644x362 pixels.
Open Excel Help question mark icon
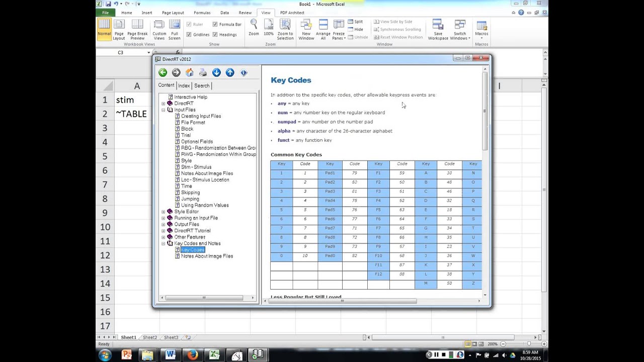coord(521,13)
